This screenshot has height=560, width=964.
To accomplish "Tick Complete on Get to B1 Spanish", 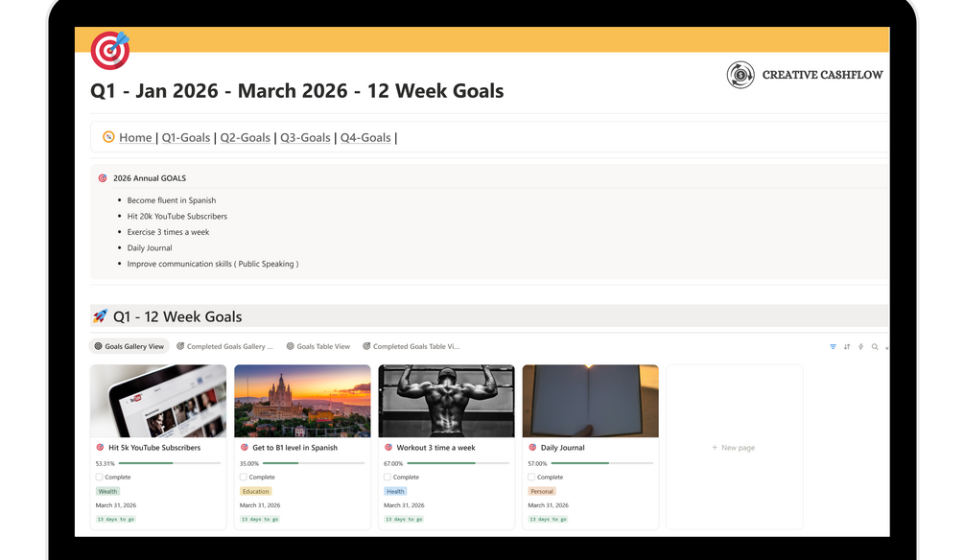I will (243, 477).
